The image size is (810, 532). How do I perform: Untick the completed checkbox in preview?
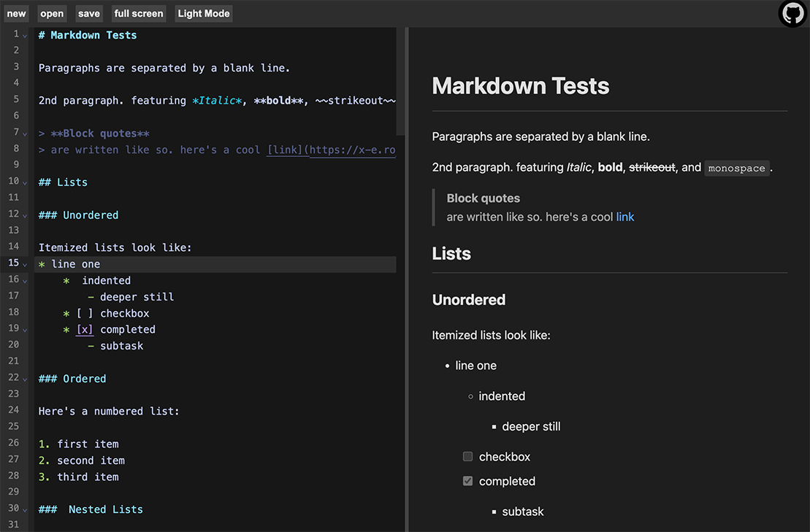pyautogui.click(x=467, y=481)
